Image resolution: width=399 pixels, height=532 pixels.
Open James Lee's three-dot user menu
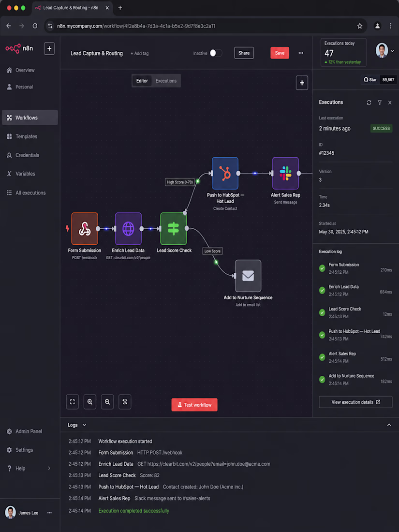coord(49,513)
